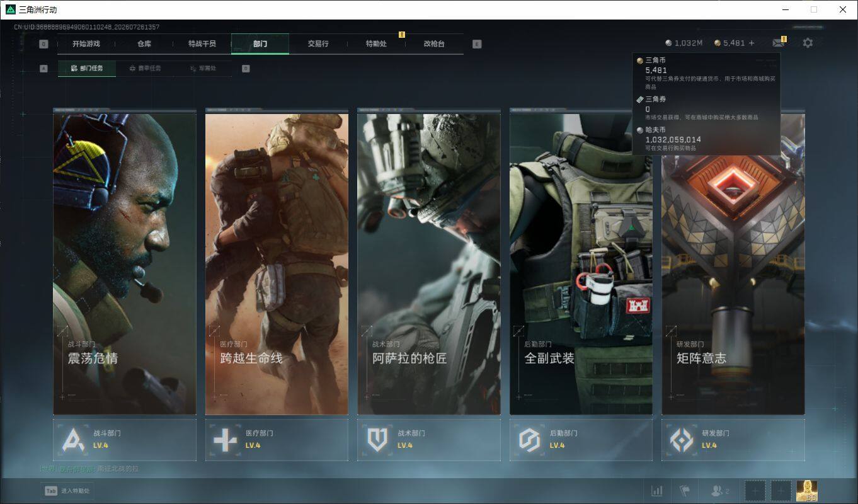Open the mailbox envelope icon
This screenshot has width=858, height=504.
(779, 43)
